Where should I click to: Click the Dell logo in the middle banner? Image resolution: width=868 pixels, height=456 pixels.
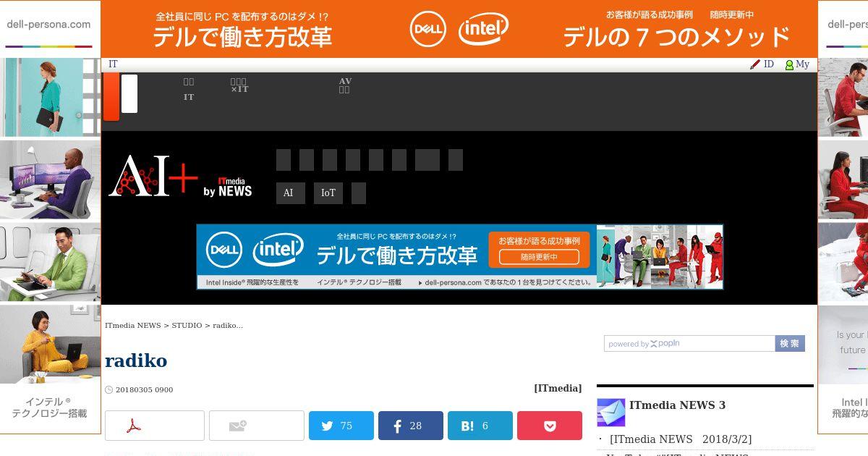point(224,250)
